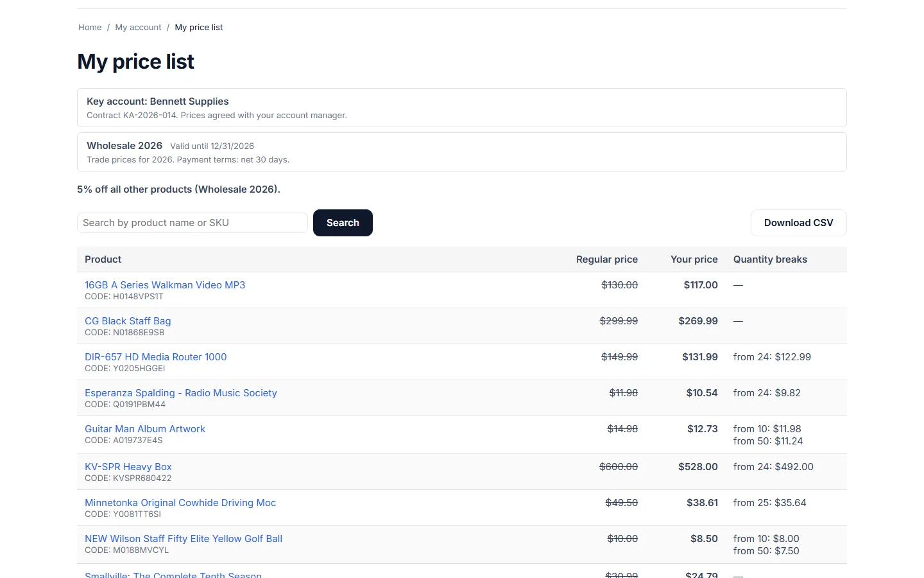Viewport: 924px width, 578px height.
Task: Click the struck-through regular price $600.00
Action: 619,467
